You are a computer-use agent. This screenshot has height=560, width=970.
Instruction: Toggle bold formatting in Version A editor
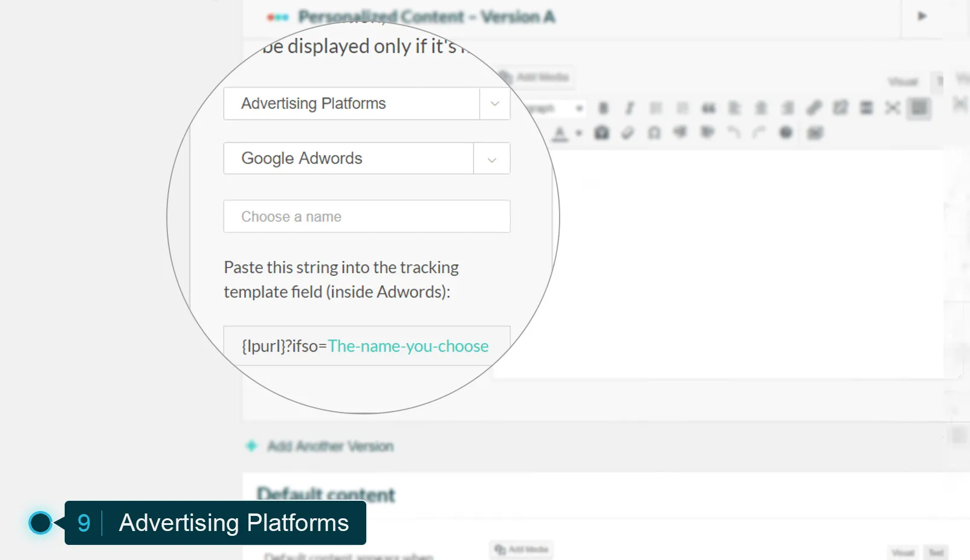click(603, 108)
